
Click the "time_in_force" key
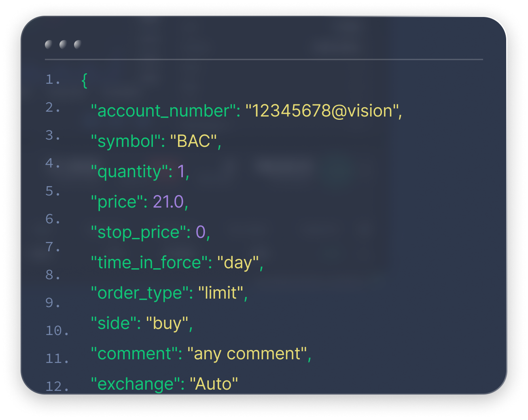tap(149, 263)
